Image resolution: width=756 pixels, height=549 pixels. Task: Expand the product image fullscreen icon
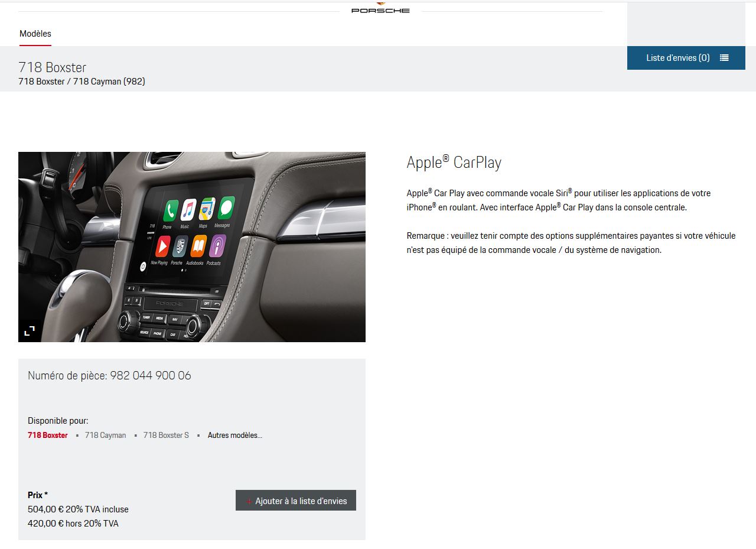30,331
